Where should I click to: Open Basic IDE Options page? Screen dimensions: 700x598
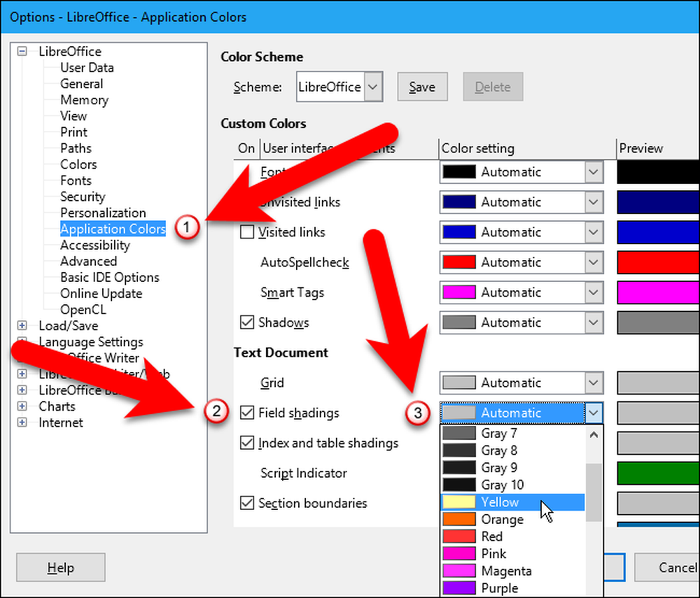coord(110,278)
